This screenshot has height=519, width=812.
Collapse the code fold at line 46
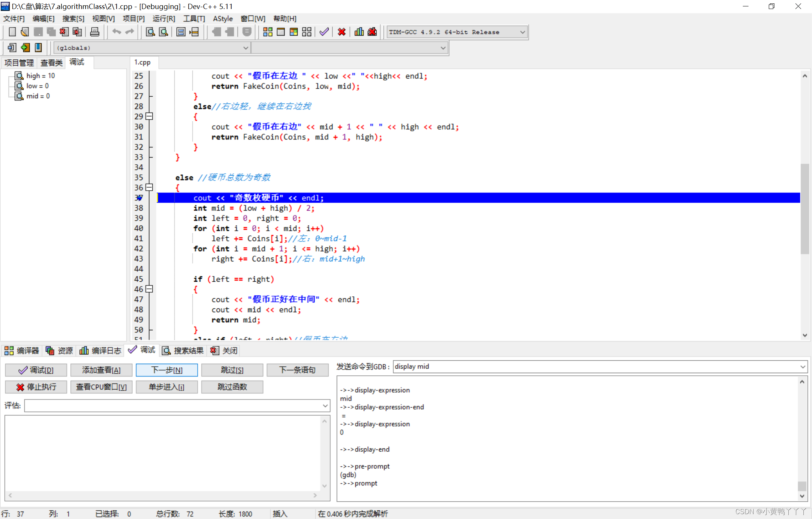coord(149,289)
